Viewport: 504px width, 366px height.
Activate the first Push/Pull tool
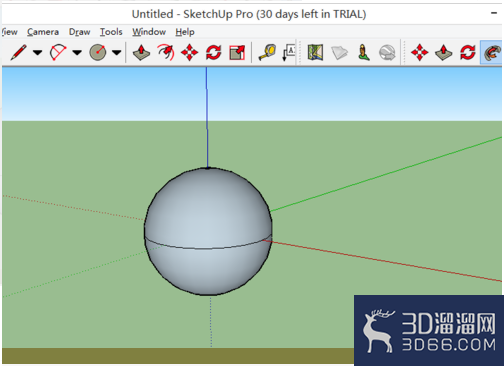(141, 52)
